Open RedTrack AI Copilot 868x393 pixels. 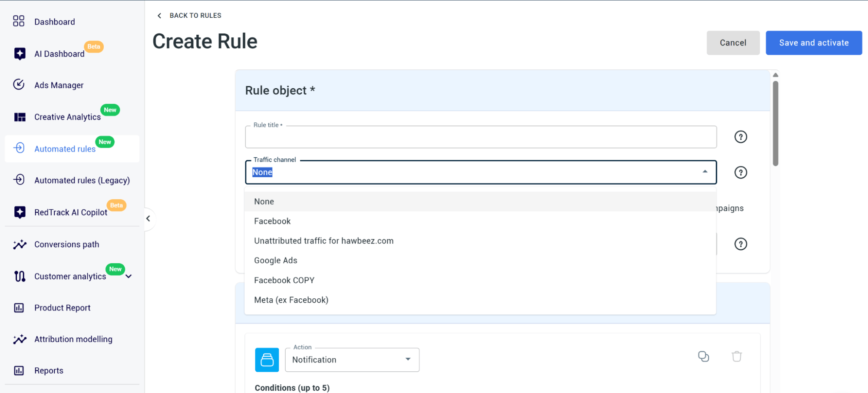(x=71, y=212)
